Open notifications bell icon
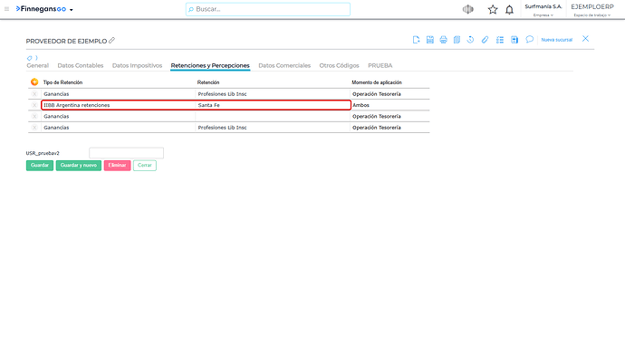The image size is (625, 364). tap(509, 10)
